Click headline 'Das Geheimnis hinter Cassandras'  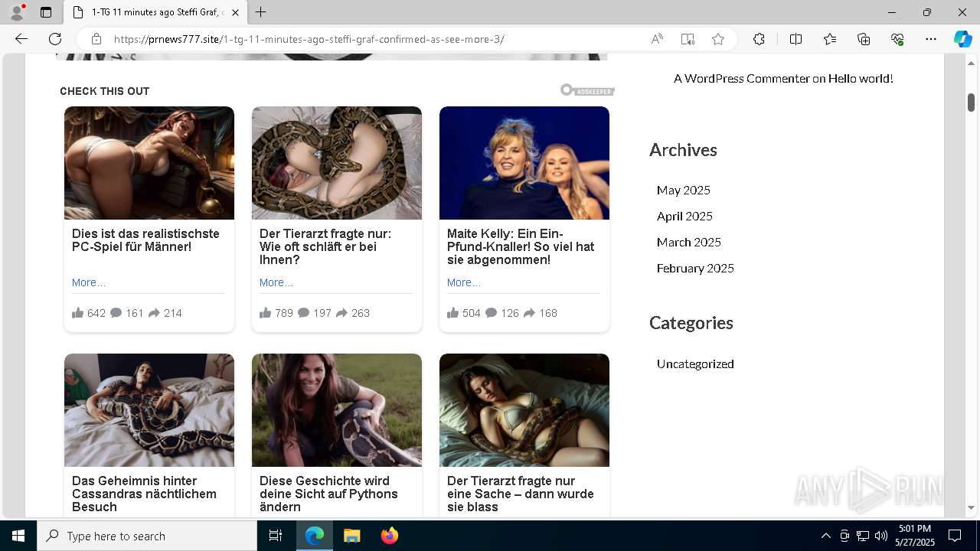pos(144,494)
